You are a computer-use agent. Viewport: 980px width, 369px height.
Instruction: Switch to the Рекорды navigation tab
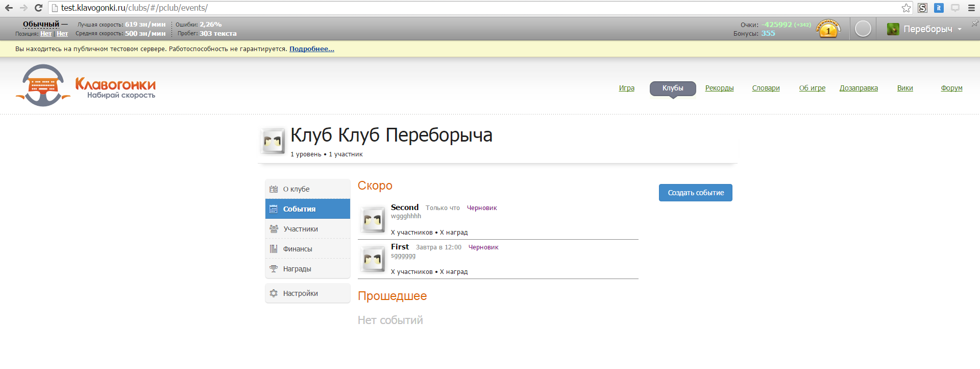click(719, 88)
